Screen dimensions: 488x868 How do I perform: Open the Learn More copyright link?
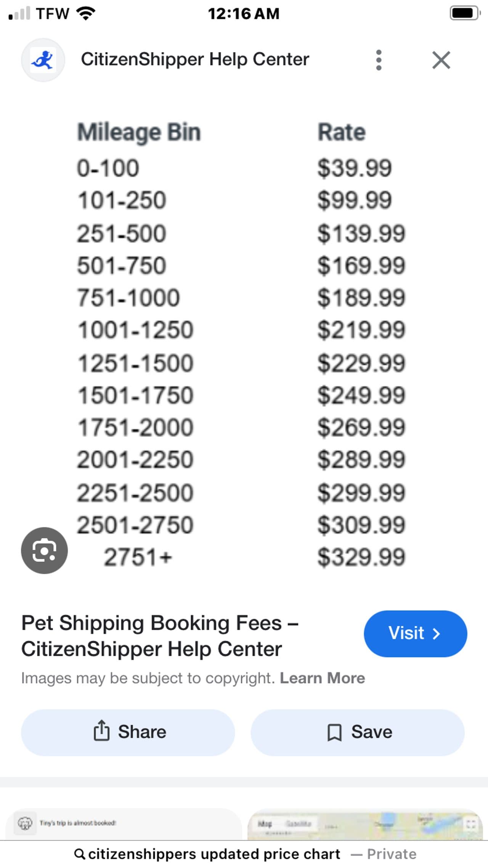[x=322, y=678]
